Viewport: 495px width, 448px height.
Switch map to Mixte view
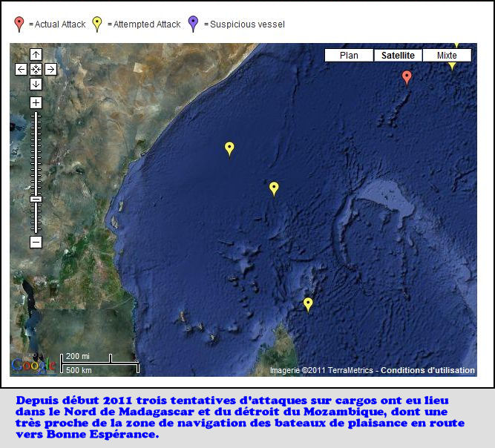447,56
